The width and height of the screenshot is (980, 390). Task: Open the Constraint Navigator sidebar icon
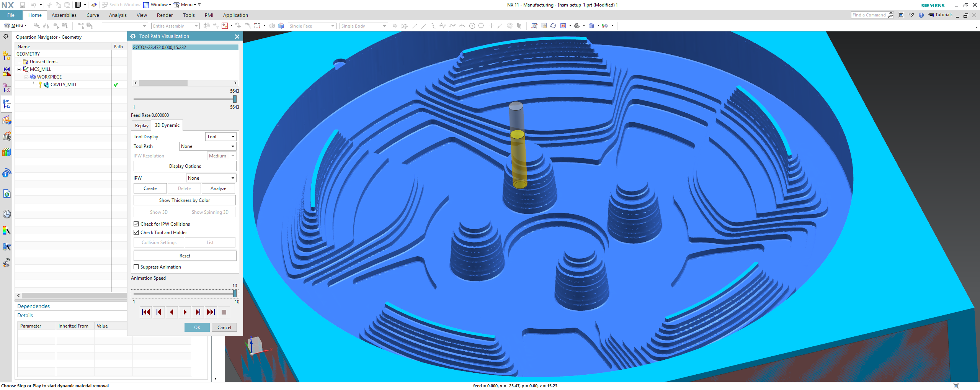pyautogui.click(x=7, y=72)
